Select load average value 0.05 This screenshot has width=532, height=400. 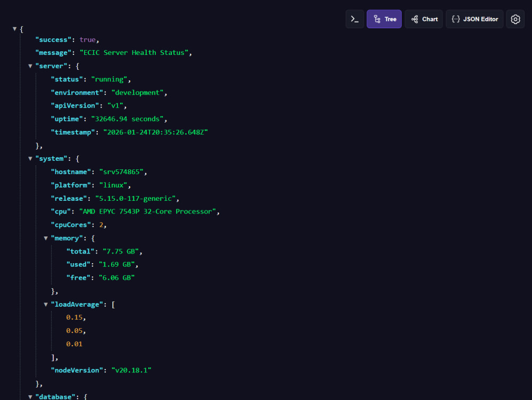[74, 331]
